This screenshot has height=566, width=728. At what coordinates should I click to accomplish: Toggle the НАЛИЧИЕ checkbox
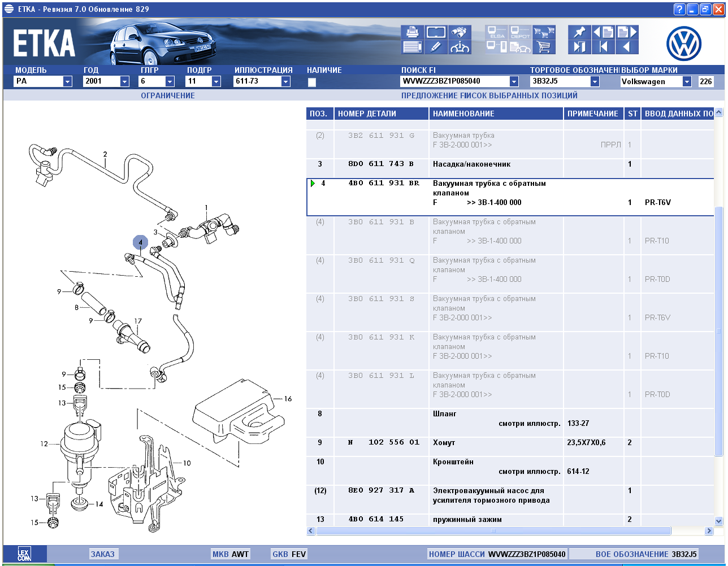pos(312,82)
